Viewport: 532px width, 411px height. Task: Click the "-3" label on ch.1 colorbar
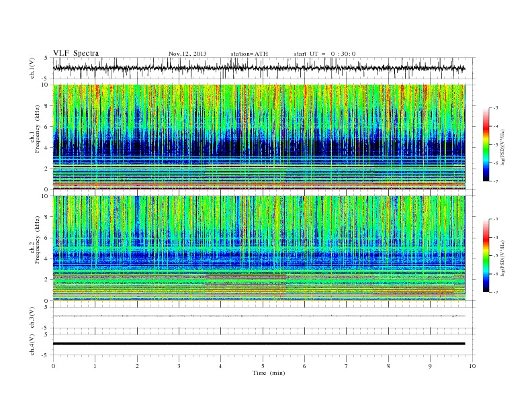click(x=496, y=108)
